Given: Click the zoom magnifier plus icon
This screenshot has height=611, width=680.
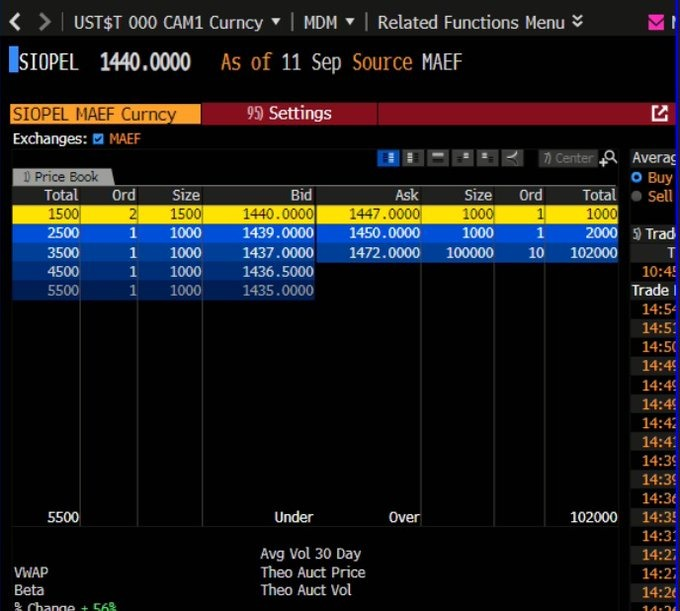Looking at the screenshot, I should point(608,158).
